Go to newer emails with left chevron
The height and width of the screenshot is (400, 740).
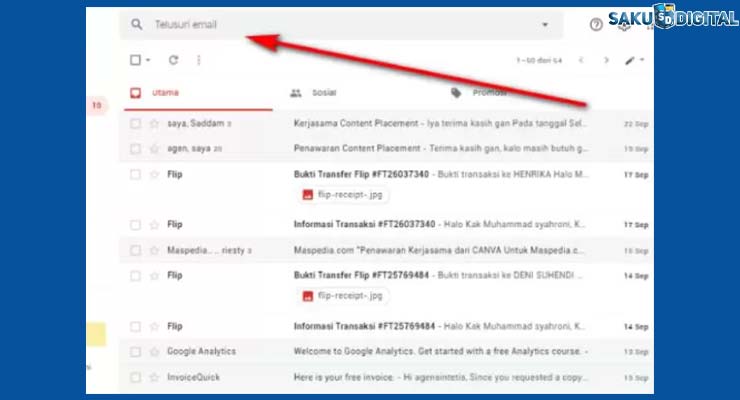click(x=581, y=60)
